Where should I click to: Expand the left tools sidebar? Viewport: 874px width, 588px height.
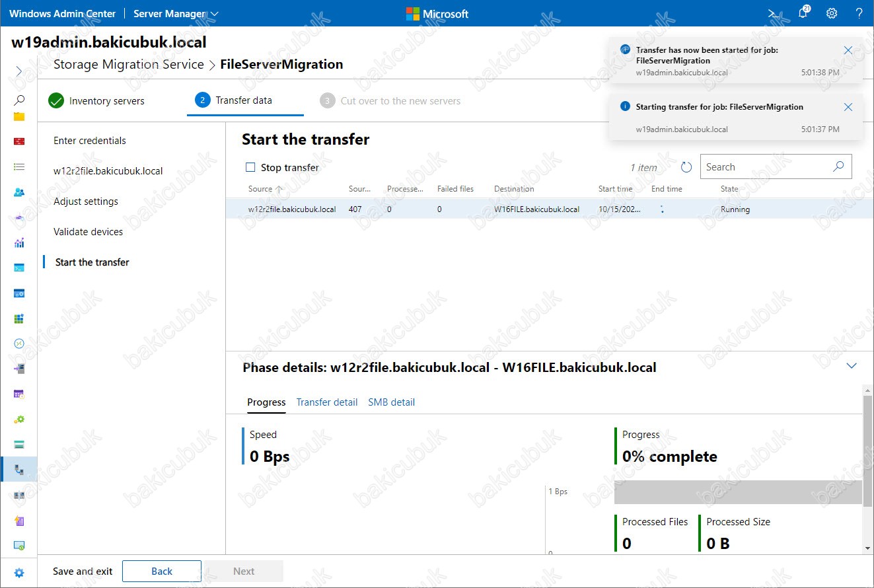19,71
